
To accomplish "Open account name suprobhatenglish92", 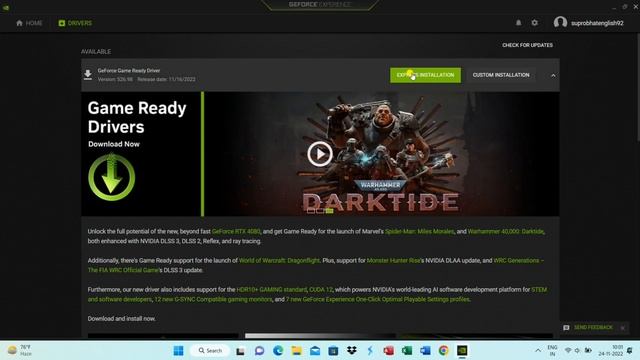I will (x=597, y=23).
